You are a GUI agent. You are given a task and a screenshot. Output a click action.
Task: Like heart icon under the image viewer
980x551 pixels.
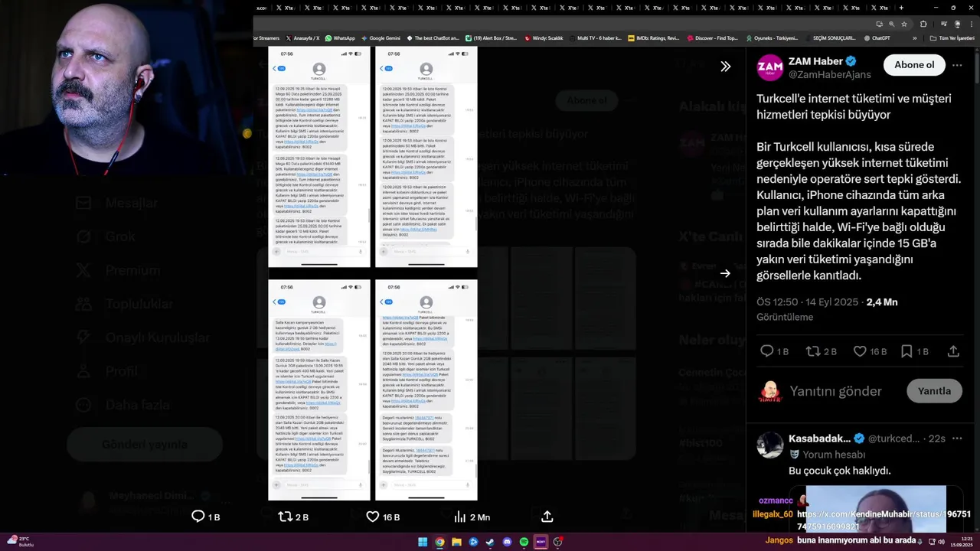pyautogui.click(x=382, y=517)
